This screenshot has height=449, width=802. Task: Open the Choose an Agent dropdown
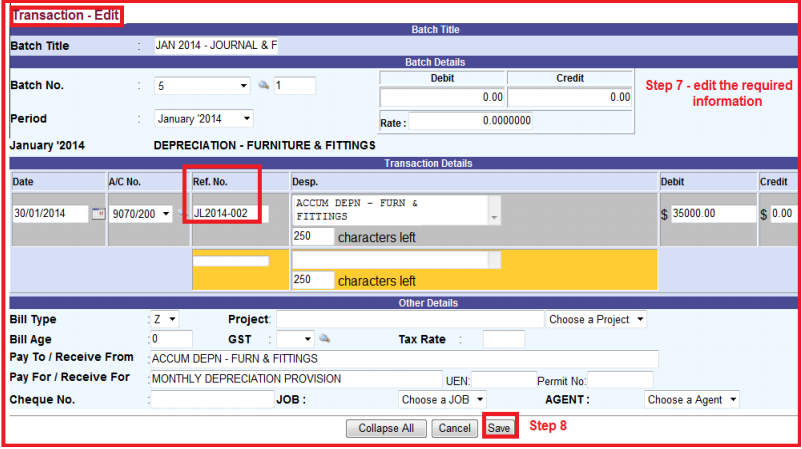(692, 399)
